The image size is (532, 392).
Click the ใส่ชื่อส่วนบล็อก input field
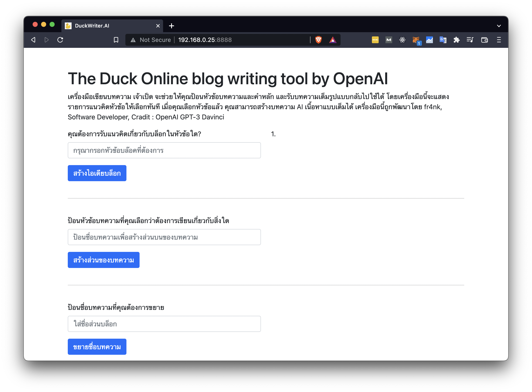point(164,324)
